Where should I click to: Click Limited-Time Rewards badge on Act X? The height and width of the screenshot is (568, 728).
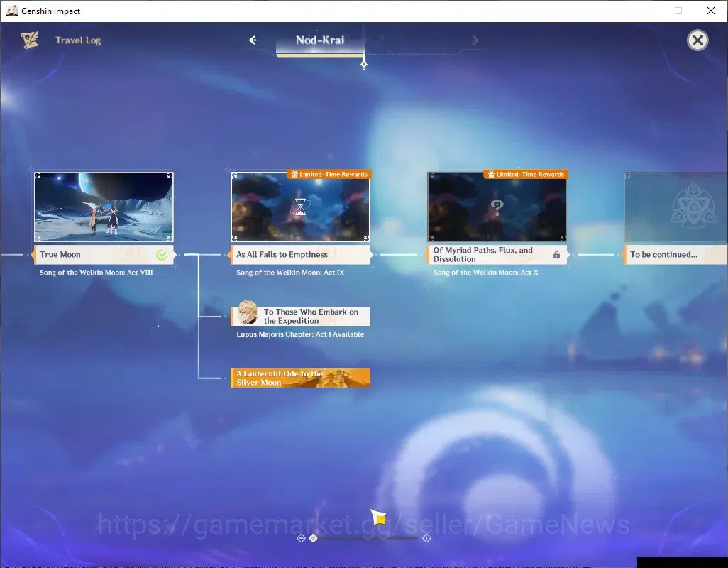click(x=526, y=174)
